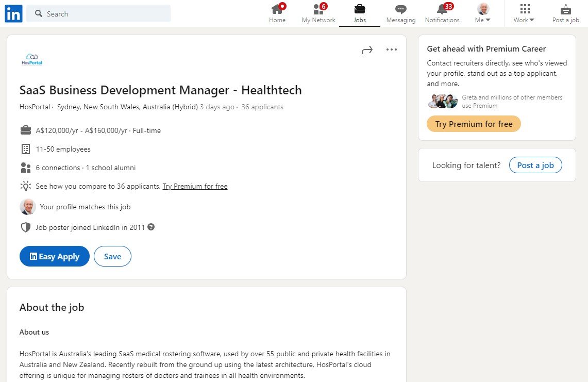Select the Jobs tab

[360, 13]
